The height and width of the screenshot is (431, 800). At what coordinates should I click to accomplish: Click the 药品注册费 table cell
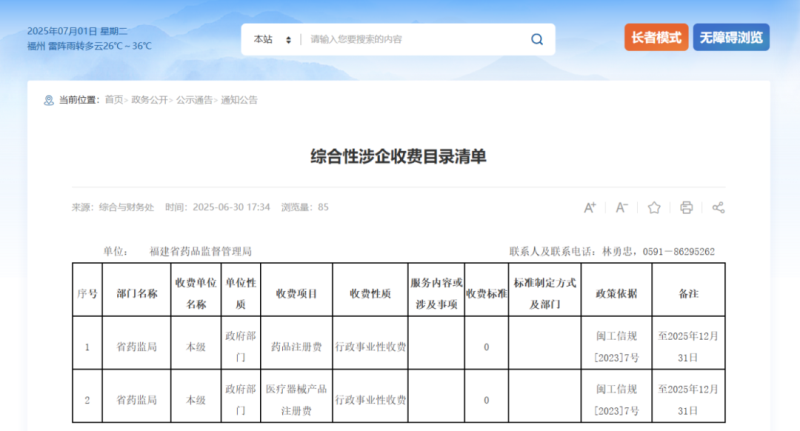click(x=296, y=347)
